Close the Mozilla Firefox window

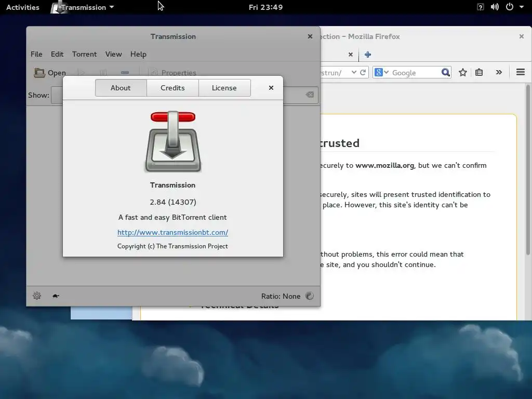pyautogui.click(x=522, y=36)
